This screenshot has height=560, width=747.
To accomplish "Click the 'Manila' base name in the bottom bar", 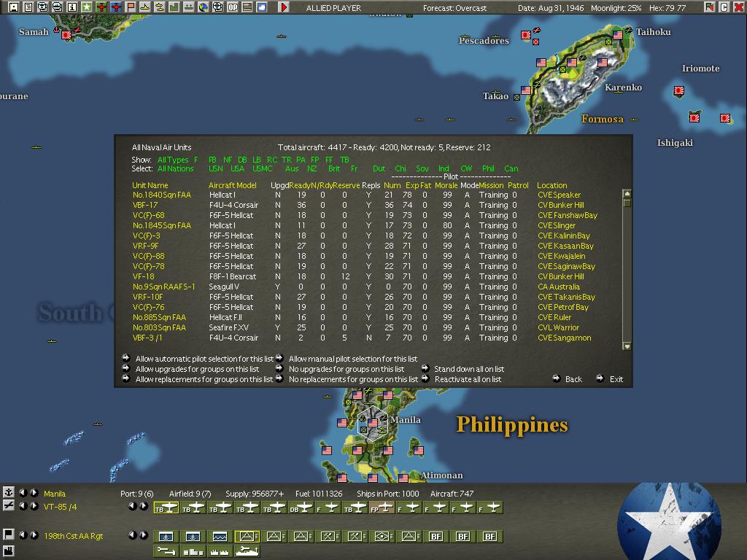I will (x=55, y=494).
